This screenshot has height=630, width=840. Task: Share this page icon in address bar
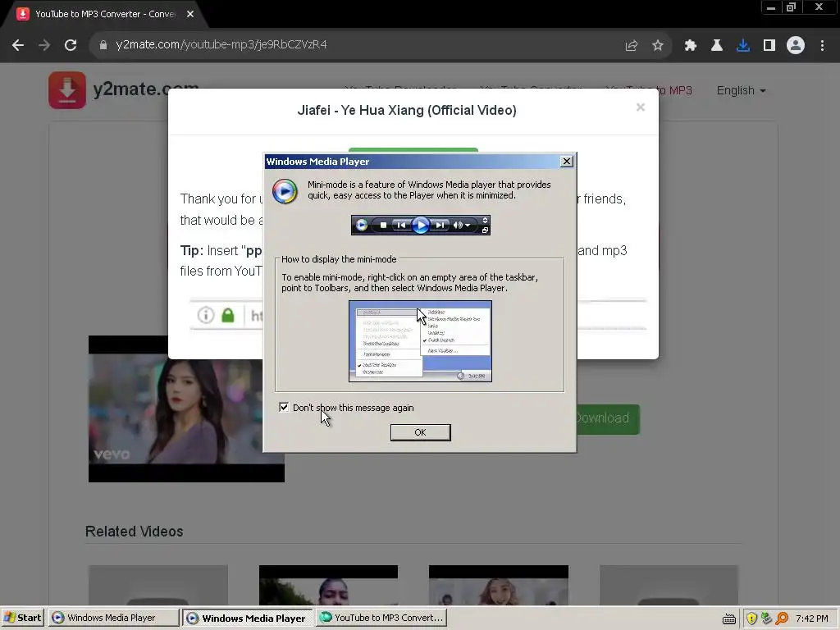click(x=631, y=46)
